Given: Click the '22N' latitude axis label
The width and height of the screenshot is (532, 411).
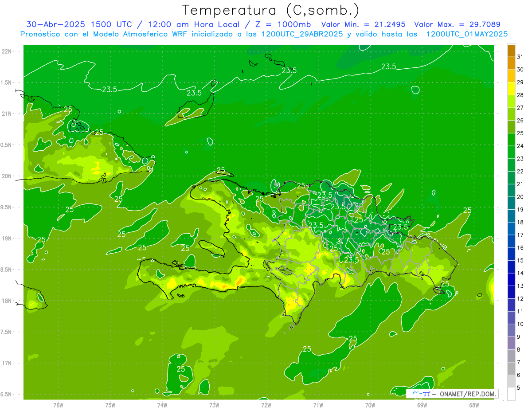Looking at the screenshot, I should click(x=8, y=51).
